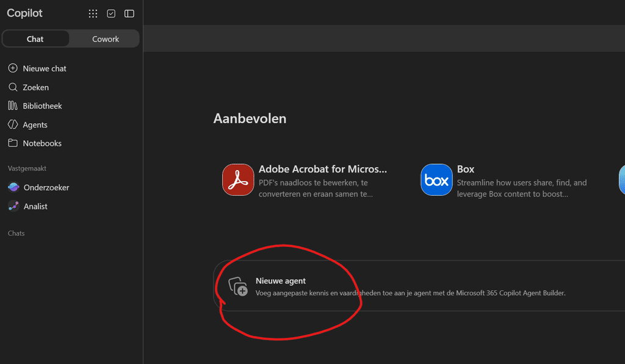This screenshot has width=625, height=364.
Task: Open the Box agent title
Action: click(465, 169)
